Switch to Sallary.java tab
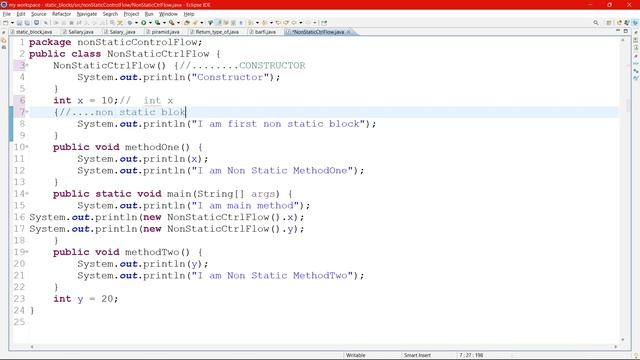640x360 pixels. [x=80, y=32]
